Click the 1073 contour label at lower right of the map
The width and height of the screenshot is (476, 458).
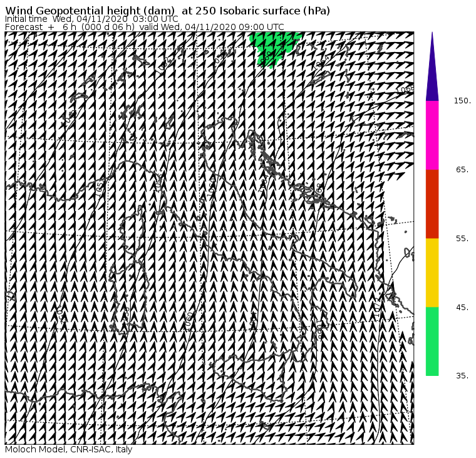pyautogui.click(x=377, y=308)
